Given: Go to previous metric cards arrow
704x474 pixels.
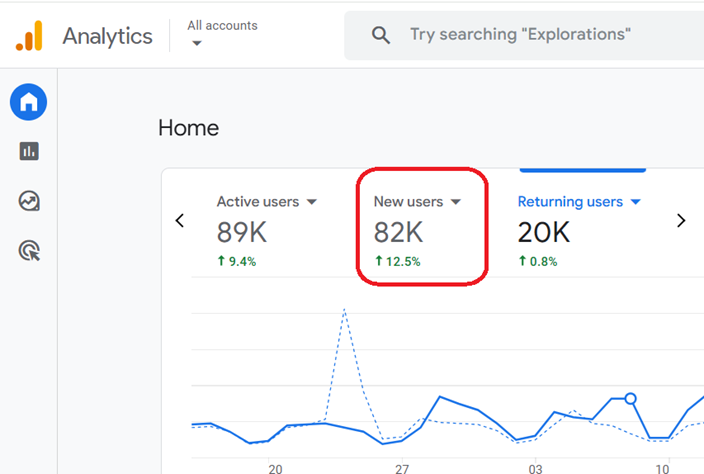Looking at the screenshot, I should [180, 220].
